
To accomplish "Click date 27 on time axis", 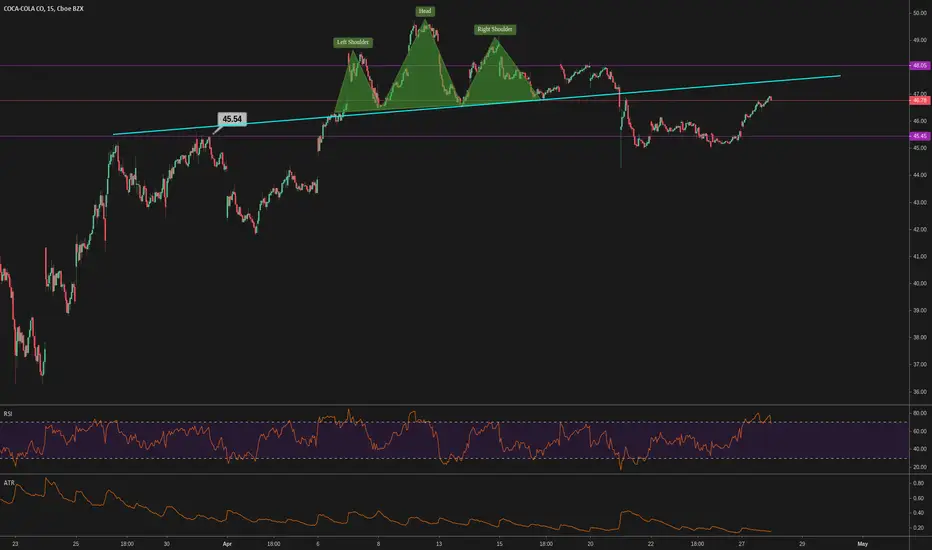I will tap(741, 543).
